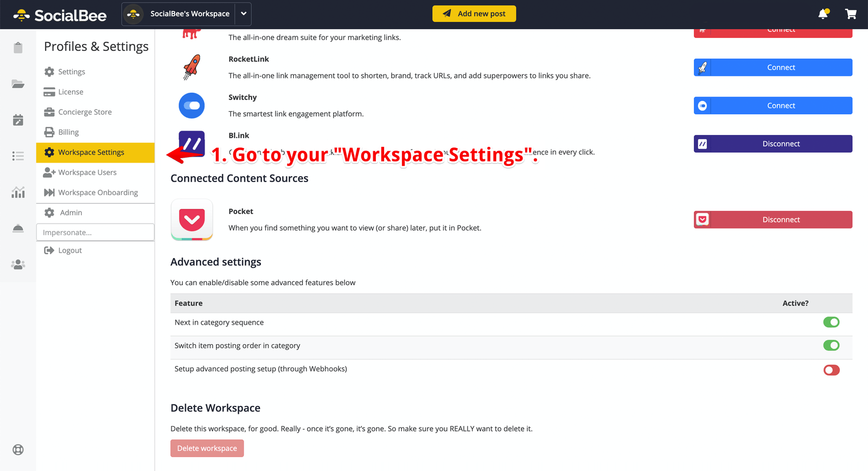Click the Concierge Store briefcase icon
The width and height of the screenshot is (868, 471).
click(49, 112)
